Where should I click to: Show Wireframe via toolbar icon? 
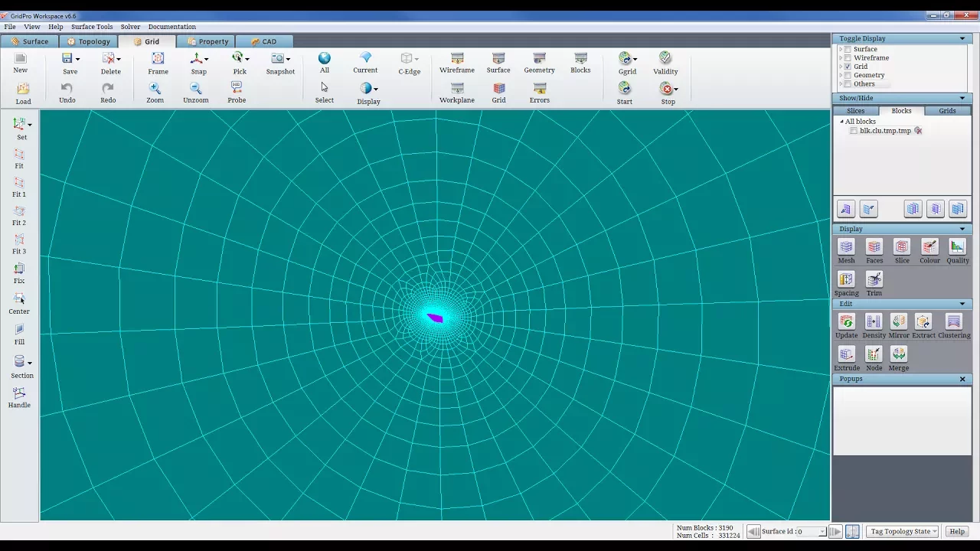(x=457, y=58)
